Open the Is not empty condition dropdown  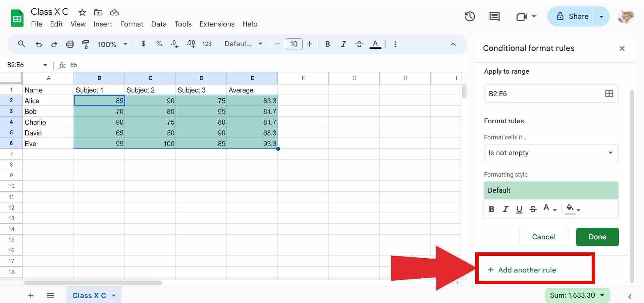[551, 153]
